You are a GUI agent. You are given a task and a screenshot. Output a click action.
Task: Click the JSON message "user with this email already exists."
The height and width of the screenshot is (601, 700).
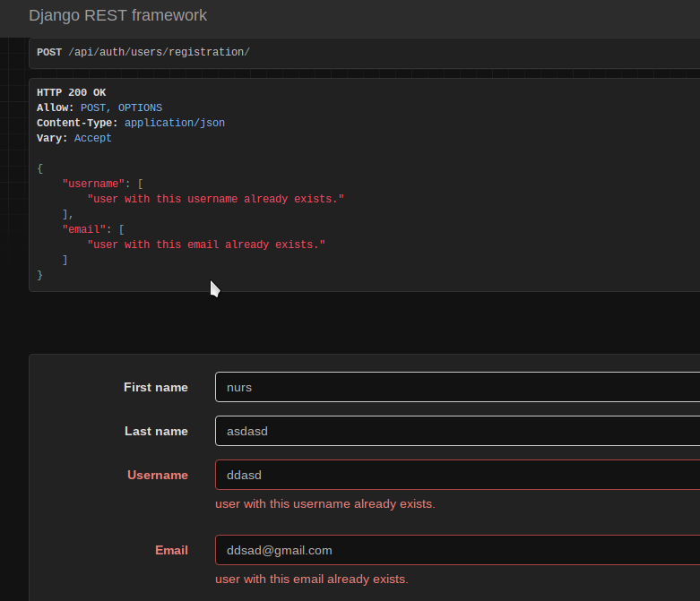click(206, 245)
